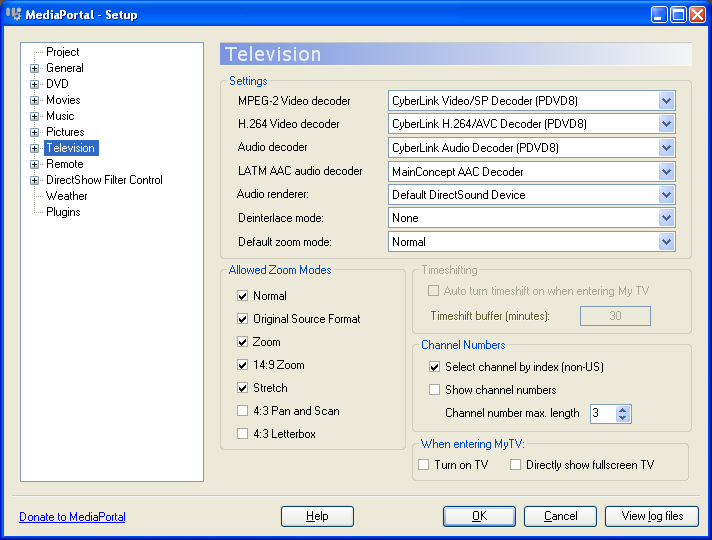Expand the General tree node

click(35, 69)
